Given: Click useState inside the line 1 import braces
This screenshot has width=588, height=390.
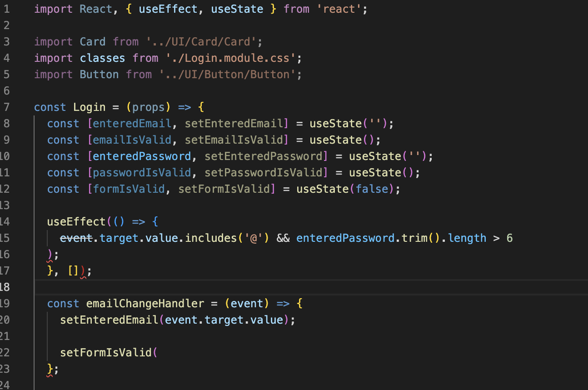Looking at the screenshot, I should coord(237,9).
